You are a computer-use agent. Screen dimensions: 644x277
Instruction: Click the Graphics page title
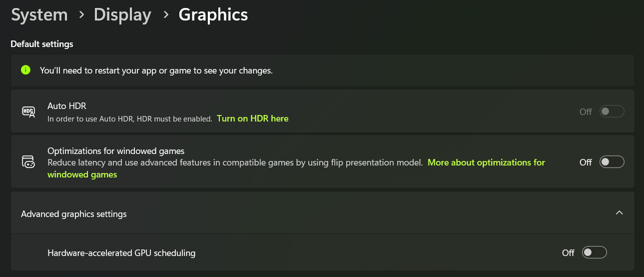tap(213, 15)
